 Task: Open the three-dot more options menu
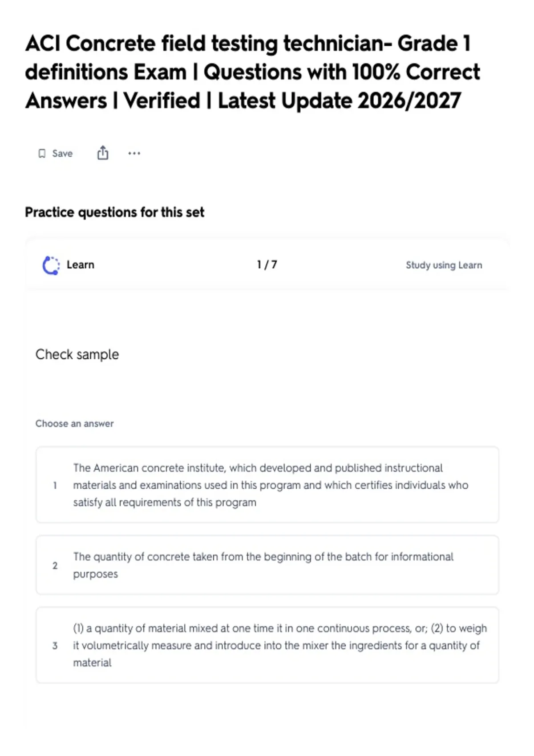point(134,153)
